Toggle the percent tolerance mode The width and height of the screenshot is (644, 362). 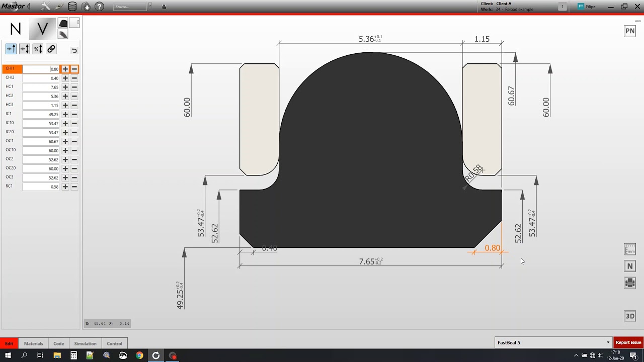[x=38, y=49]
